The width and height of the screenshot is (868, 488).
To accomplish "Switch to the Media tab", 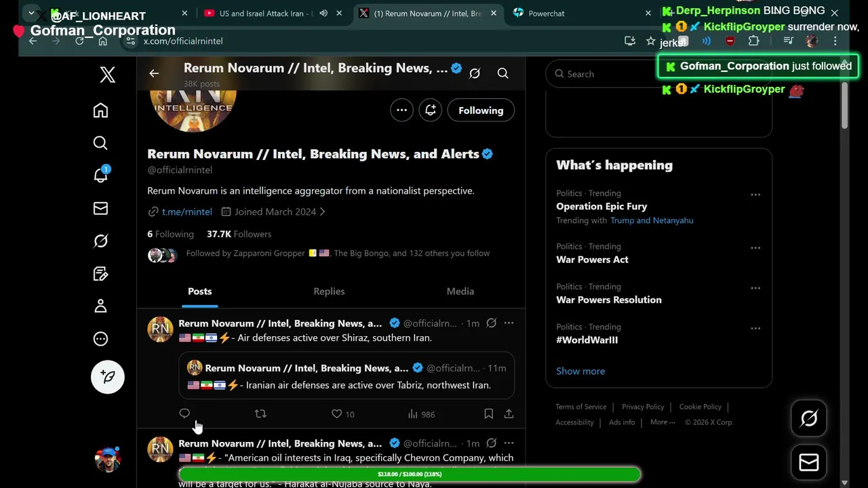I will click(460, 291).
